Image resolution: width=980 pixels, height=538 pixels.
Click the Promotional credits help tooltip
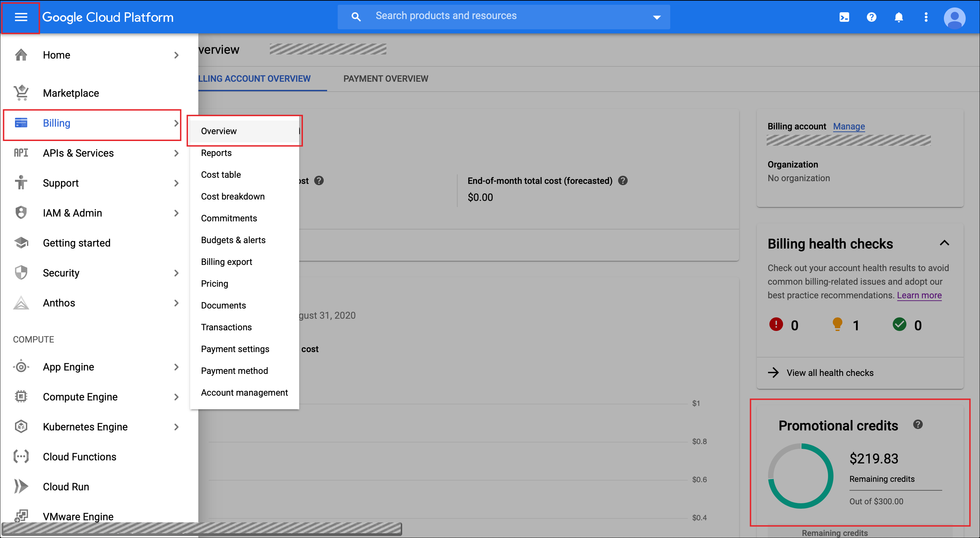point(918,424)
